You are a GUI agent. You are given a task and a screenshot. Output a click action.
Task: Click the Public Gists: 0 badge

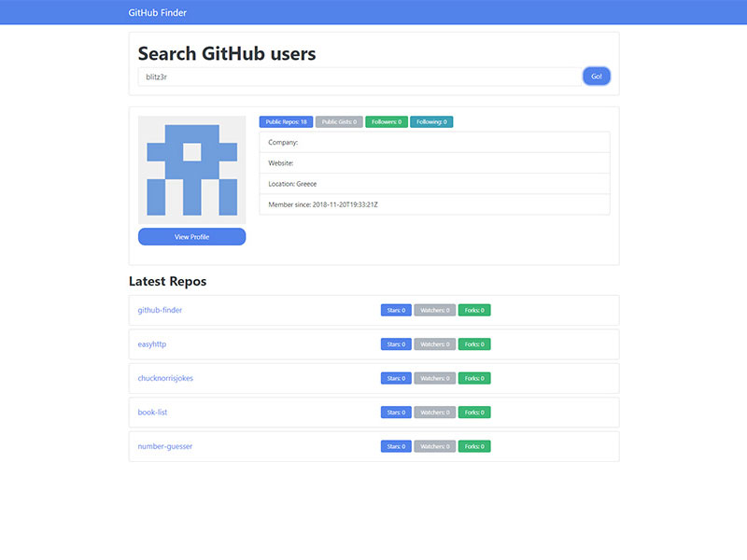tap(339, 122)
